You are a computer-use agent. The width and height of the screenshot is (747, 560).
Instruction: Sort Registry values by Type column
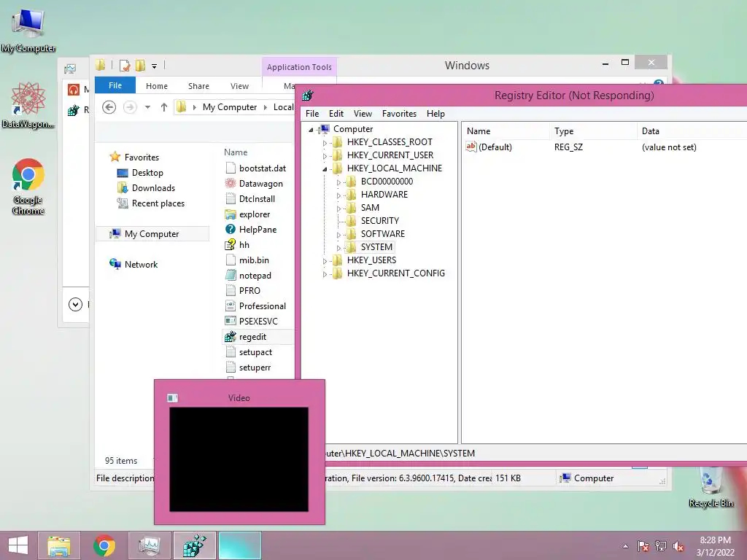point(592,131)
